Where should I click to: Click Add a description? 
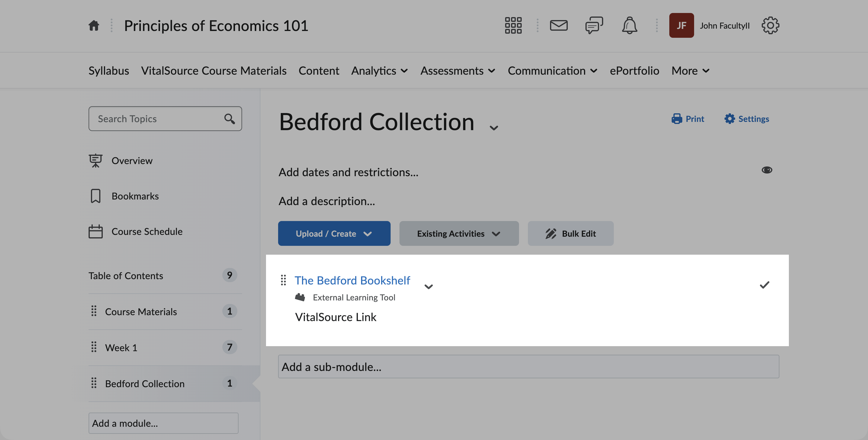pos(327,201)
